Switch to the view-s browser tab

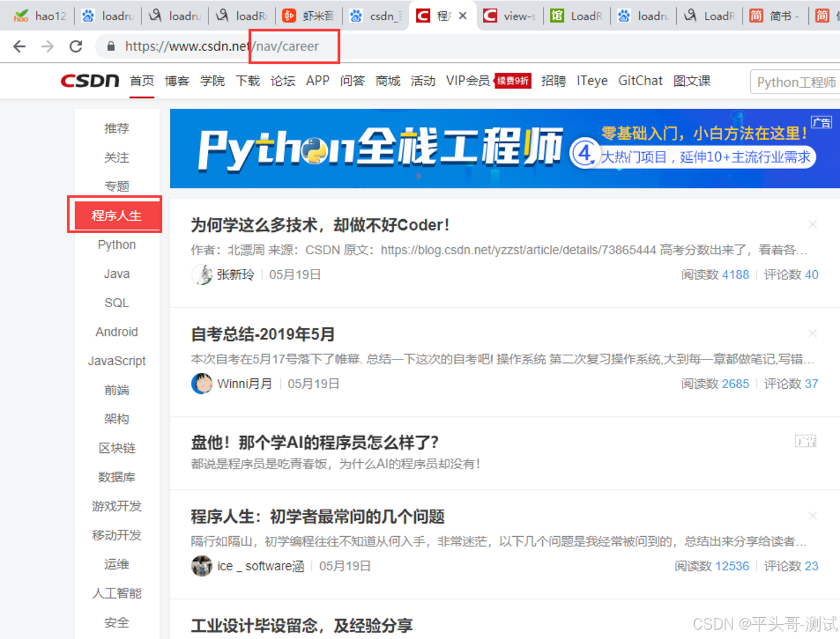509,16
